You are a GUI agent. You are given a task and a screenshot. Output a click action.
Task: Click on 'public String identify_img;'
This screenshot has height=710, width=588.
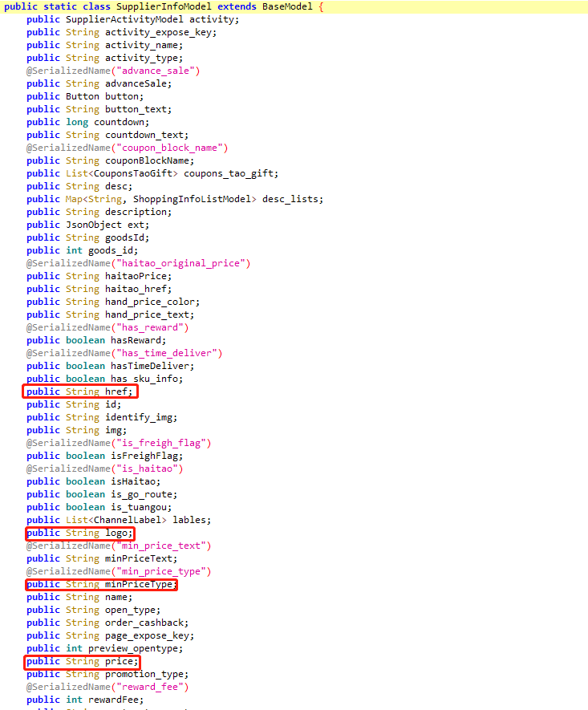click(x=102, y=417)
